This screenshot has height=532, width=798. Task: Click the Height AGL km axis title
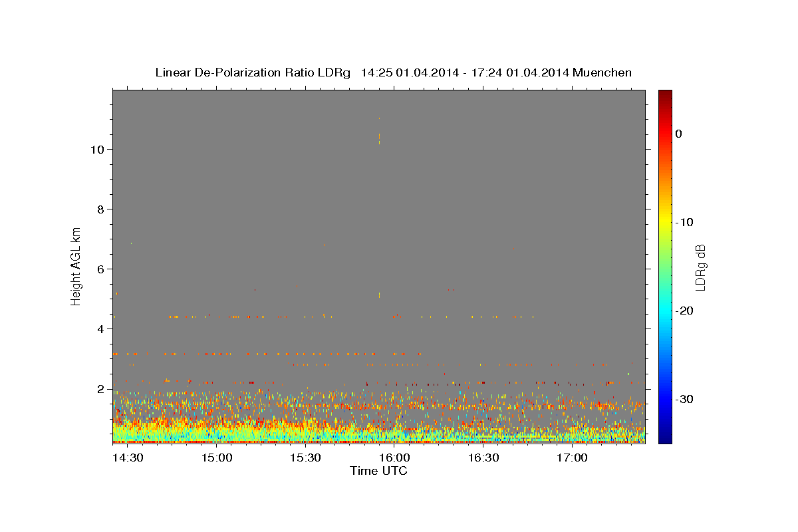[x=76, y=265]
